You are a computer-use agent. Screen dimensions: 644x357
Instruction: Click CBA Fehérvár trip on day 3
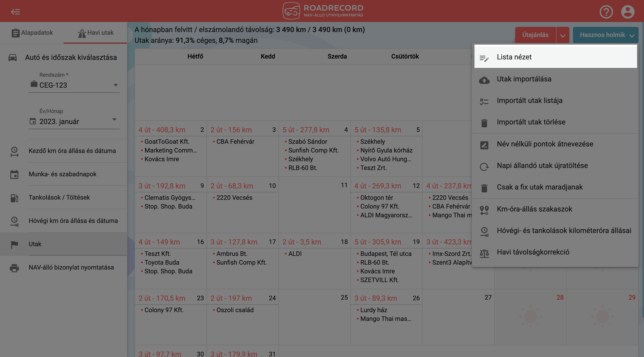coord(235,141)
